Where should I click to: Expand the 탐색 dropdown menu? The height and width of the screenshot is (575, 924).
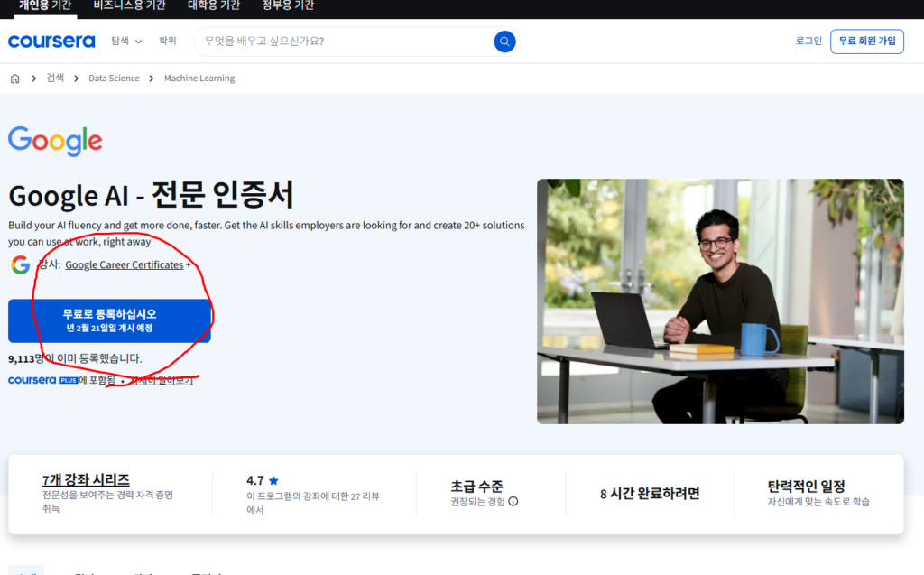126,42
